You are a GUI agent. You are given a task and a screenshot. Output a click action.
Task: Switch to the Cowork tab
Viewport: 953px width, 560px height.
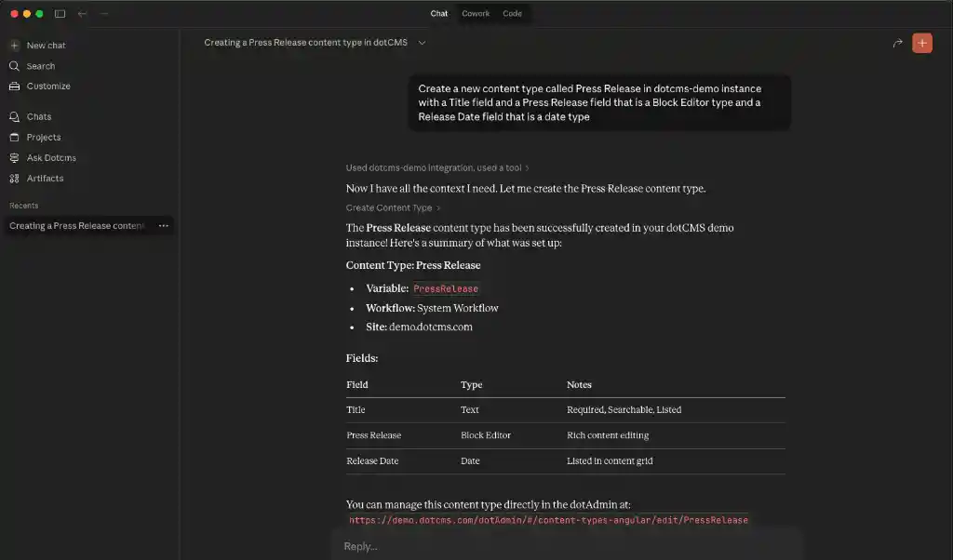(476, 13)
